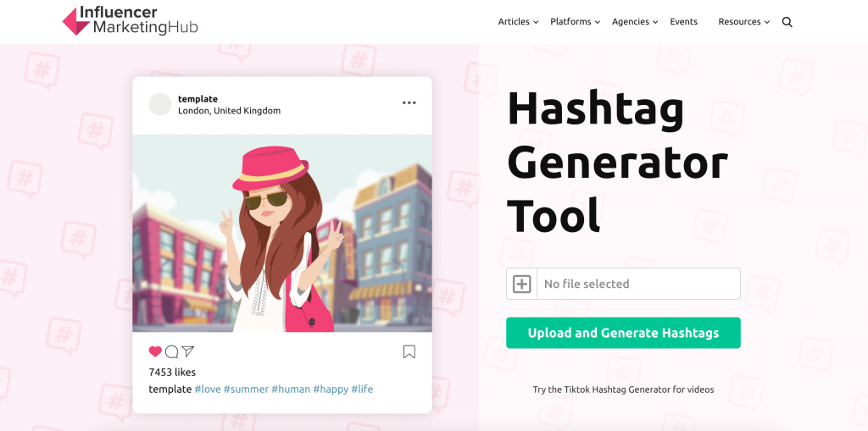Go to the Events menu item
The width and height of the screenshot is (868, 431).
pos(683,22)
